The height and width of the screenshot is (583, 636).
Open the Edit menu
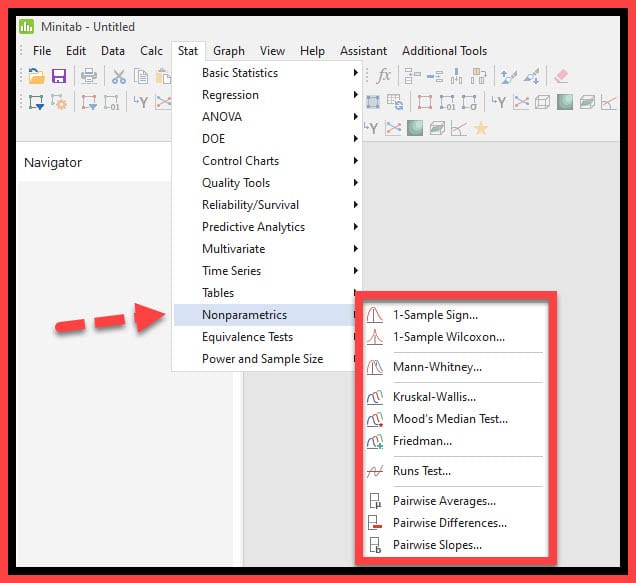coord(76,51)
